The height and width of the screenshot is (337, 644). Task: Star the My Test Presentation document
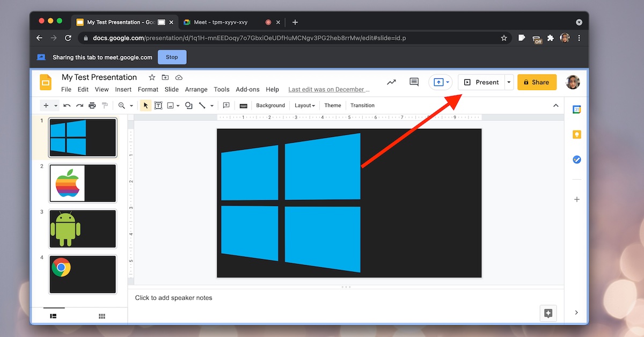(151, 77)
